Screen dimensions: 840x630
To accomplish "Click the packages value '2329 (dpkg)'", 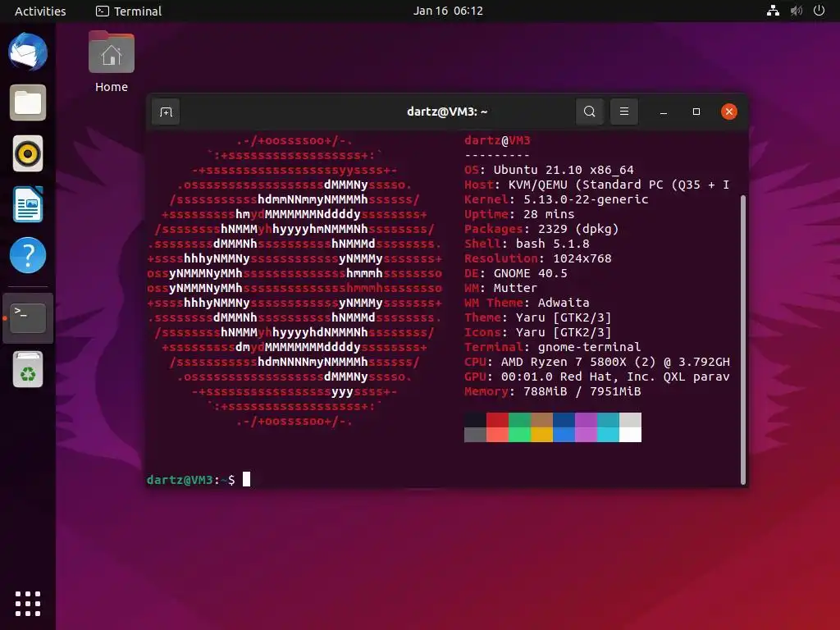I will tap(578, 229).
